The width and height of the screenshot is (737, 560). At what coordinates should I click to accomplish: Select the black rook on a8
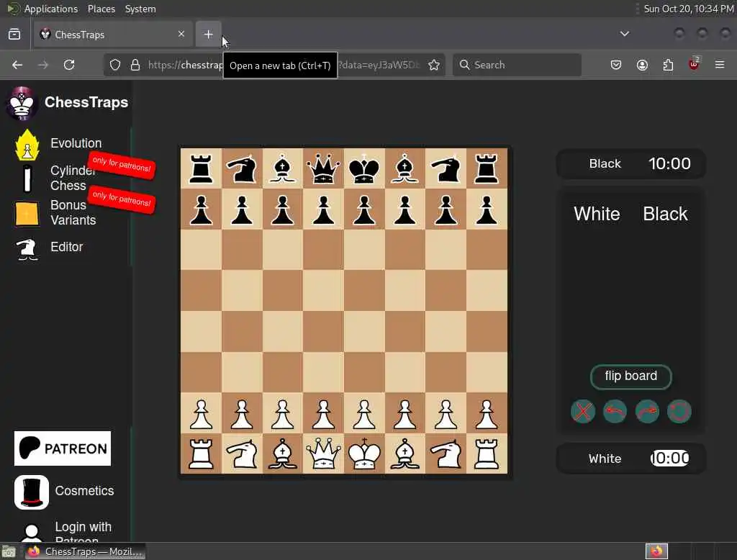click(201, 168)
